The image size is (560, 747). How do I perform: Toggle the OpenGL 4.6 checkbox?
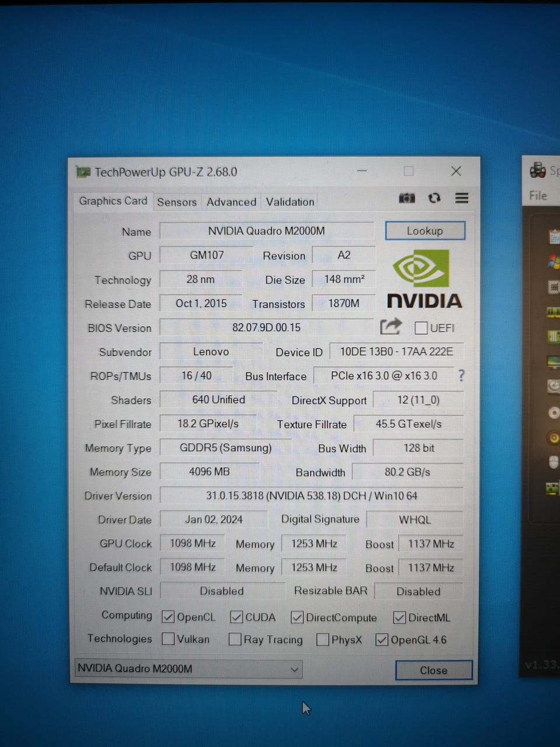pyautogui.click(x=382, y=640)
